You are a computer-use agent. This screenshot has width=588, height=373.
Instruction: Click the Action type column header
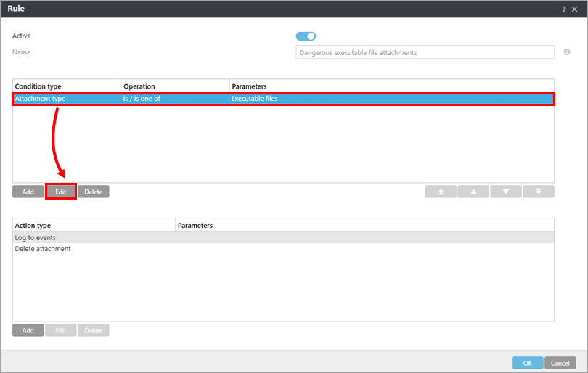(94, 226)
